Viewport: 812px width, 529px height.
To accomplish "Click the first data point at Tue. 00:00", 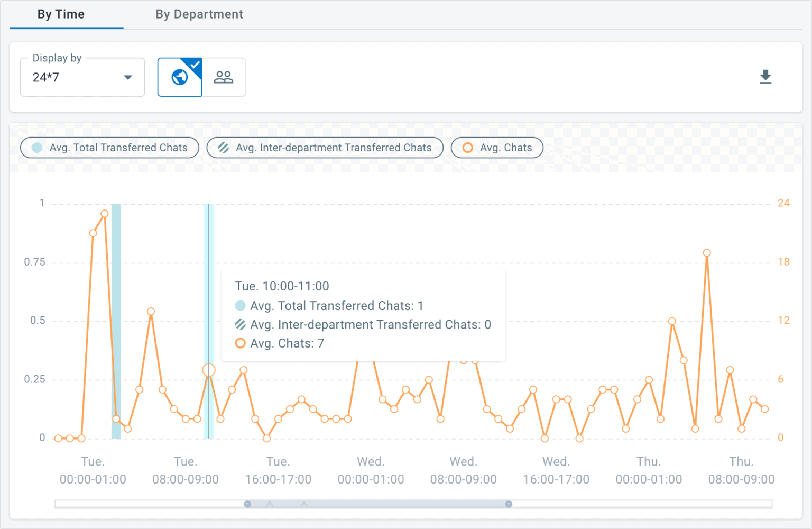I will click(x=58, y=438).
